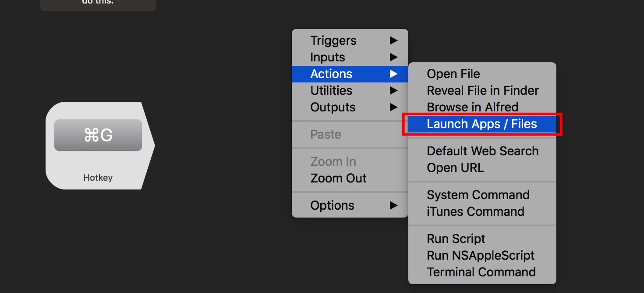Select System Command action

478,195
